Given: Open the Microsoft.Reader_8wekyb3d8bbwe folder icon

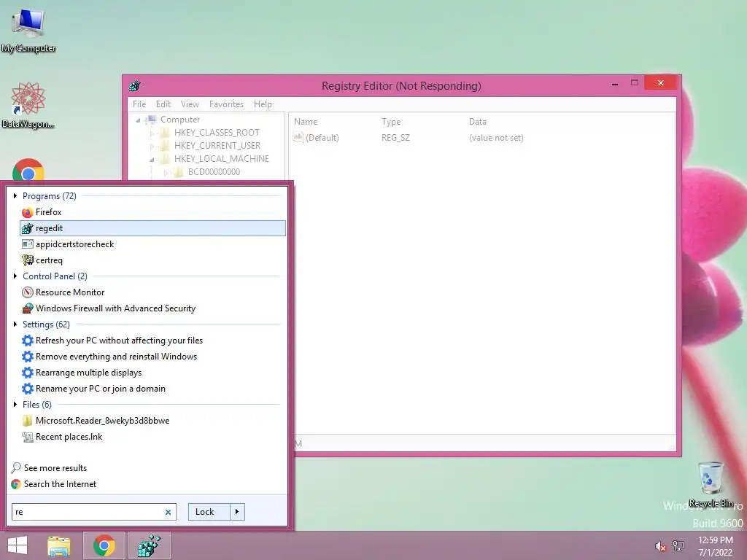Looking at the screenshot, I should pyautogui.click(x=28, y=421).
